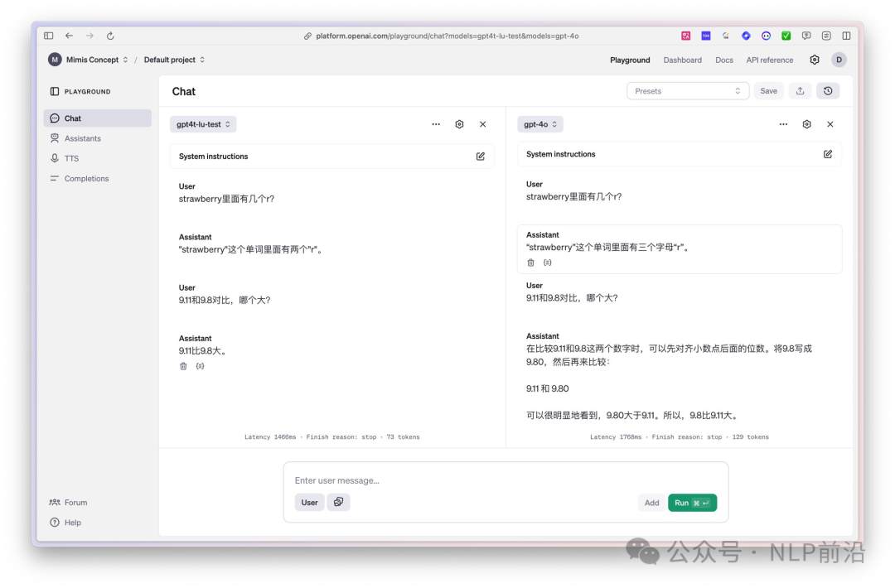
Task: Expand the gpt-4o model selector
Action: tap(540, 124)
